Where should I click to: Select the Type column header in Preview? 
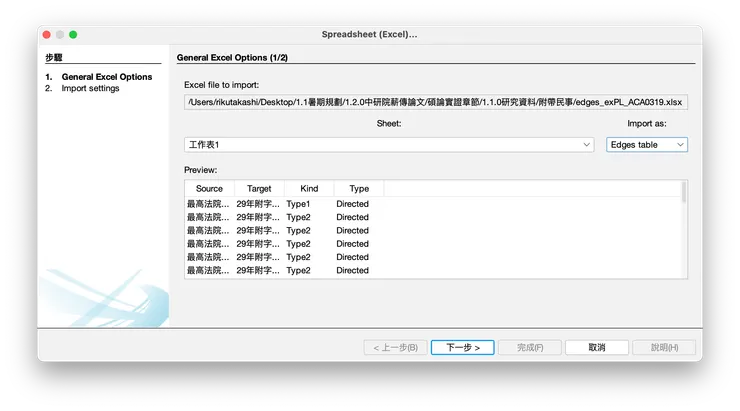tap(359, 189)
